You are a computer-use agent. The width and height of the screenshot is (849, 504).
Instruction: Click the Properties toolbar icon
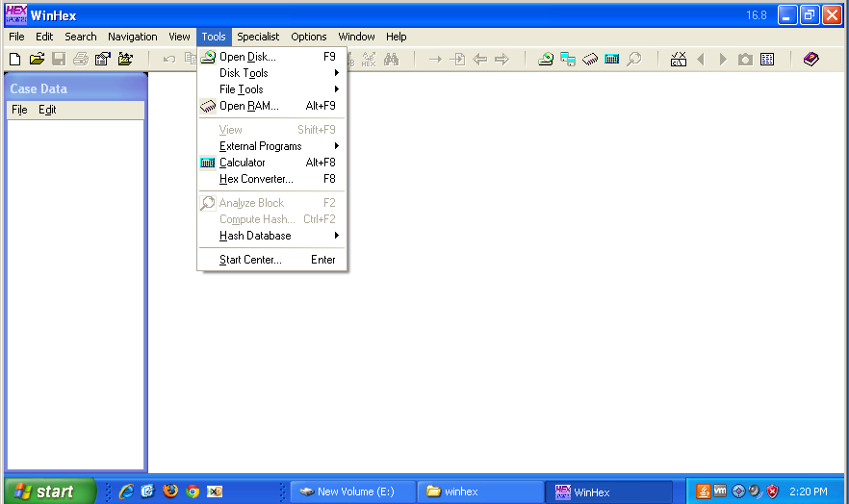pos(103,59)
